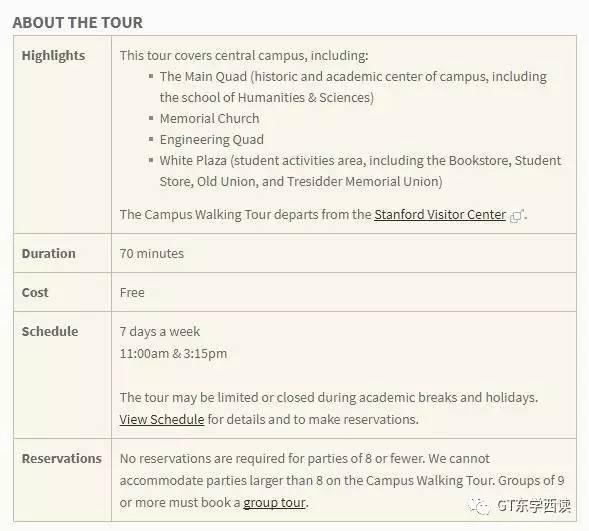Open the View Schedule link

tap(162, 419)
